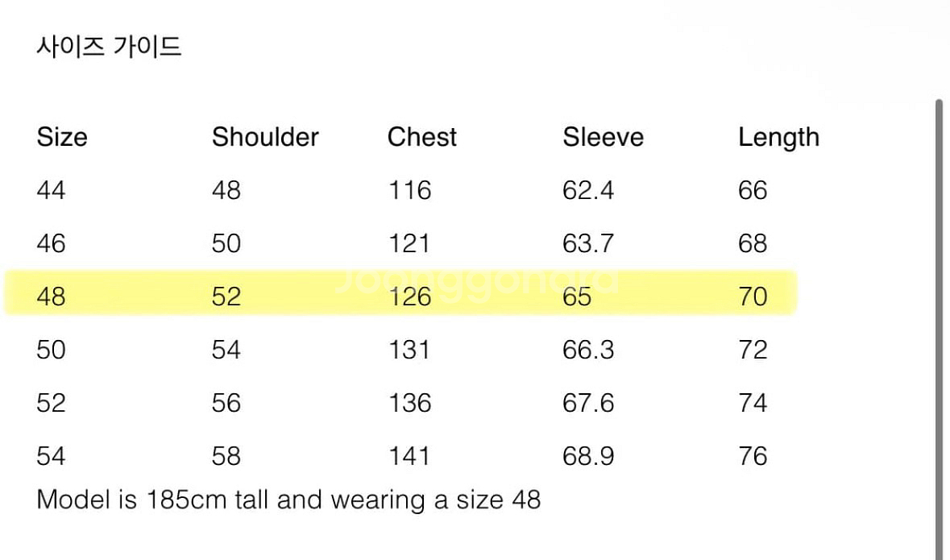The height and width of the screenshot is (560, 950).
Task: Click the Sleeve column header
Action: pyautogui.click(x=603, y=137)
